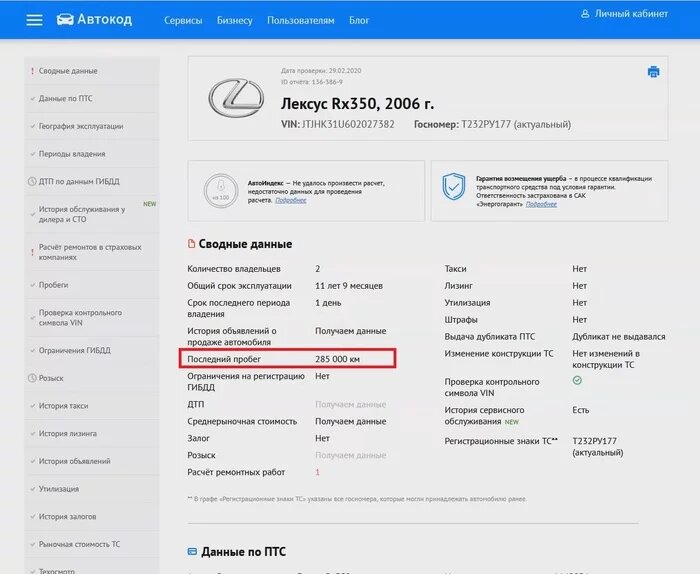Click the Залог row value Нет
Screen dimensions: 700x574
[322, 438]
